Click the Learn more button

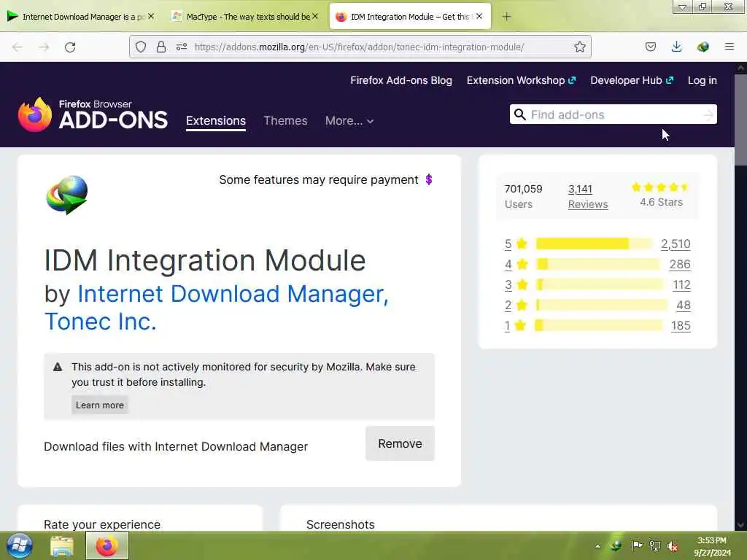click(99, 405)
